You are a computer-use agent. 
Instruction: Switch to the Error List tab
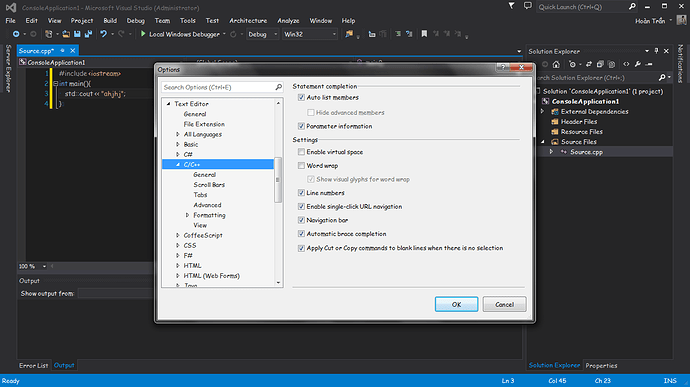[x=33, y=365]
